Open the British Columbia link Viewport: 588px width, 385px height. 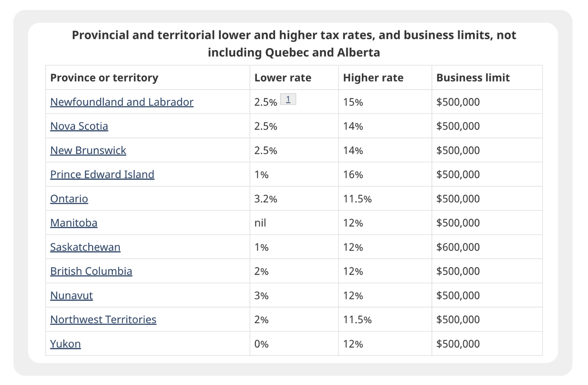(x=91, y=271)
